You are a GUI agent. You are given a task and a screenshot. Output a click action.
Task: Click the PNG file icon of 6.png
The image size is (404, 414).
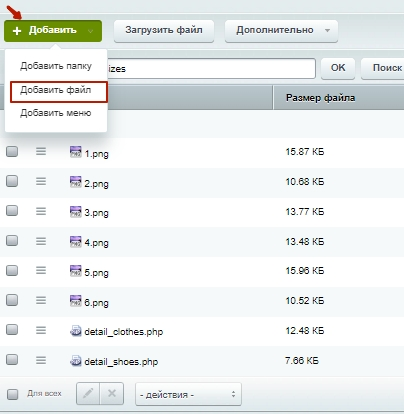pyautogui.click(x=76, y=301)
